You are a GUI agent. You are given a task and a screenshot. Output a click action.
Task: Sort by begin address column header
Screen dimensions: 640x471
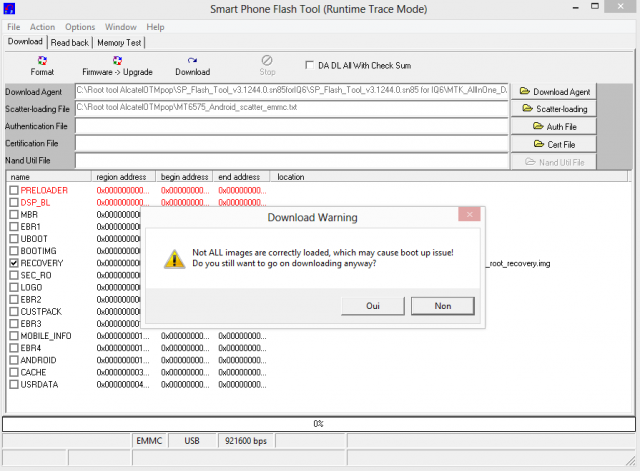coord(184,177)
